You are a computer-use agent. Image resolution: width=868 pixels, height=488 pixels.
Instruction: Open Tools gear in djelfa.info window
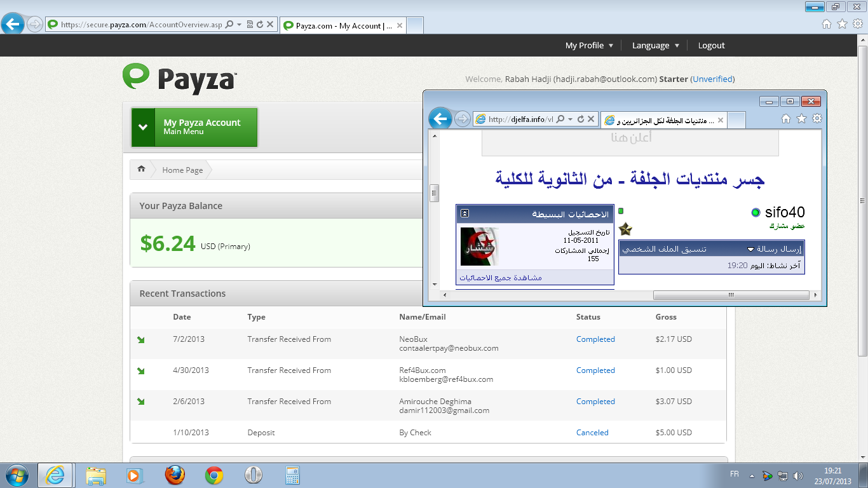pyautogui.click(x=817, y=119)
